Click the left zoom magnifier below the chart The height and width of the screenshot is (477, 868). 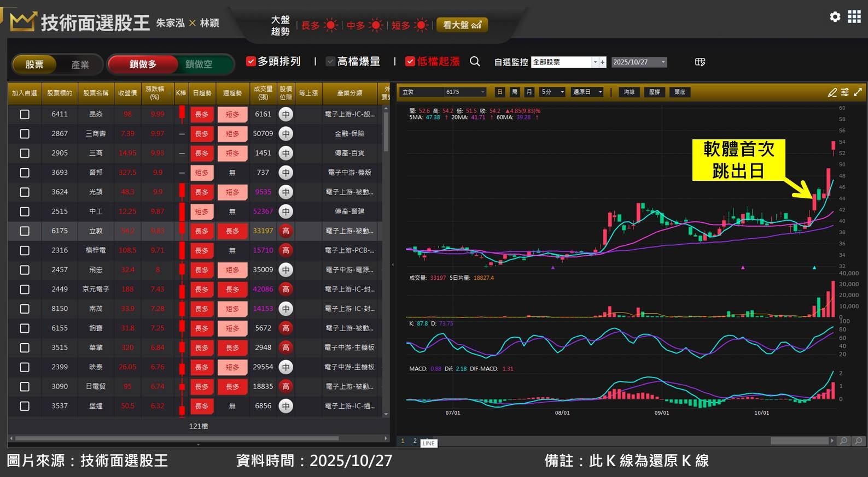844,441
